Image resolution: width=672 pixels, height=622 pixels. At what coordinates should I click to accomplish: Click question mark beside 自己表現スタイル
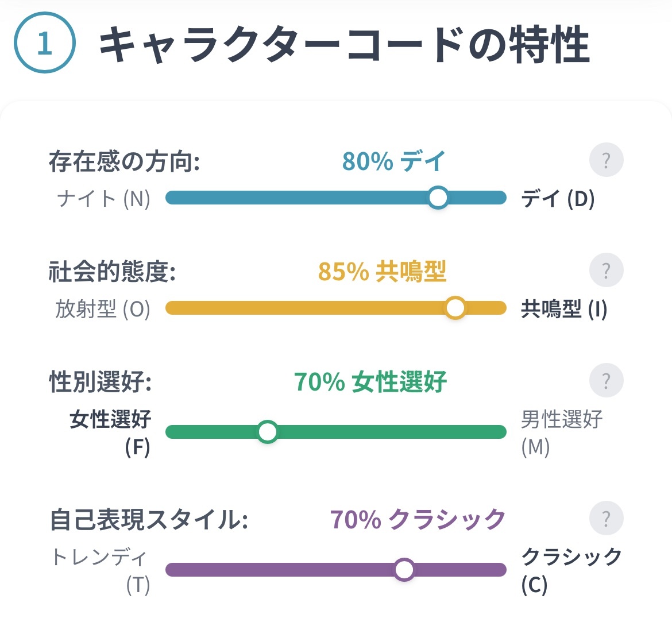click(606, 518)
